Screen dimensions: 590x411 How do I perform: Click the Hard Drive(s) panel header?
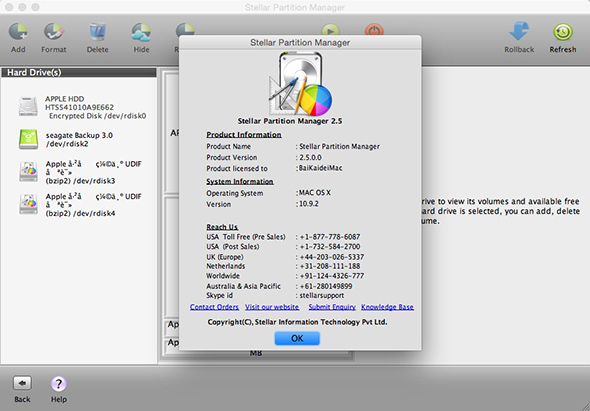click(79, 72)
